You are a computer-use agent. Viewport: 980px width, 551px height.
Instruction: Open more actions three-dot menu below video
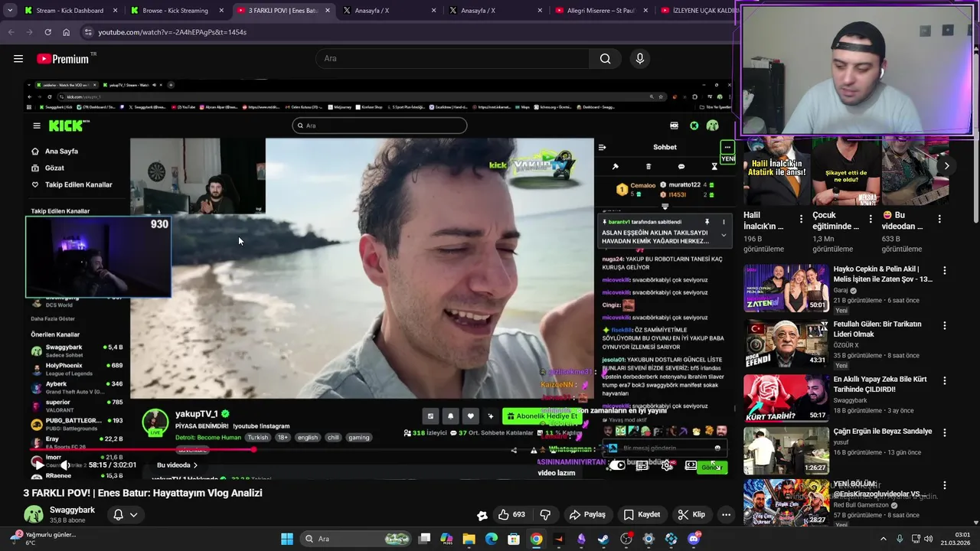[x=726, y=514]
